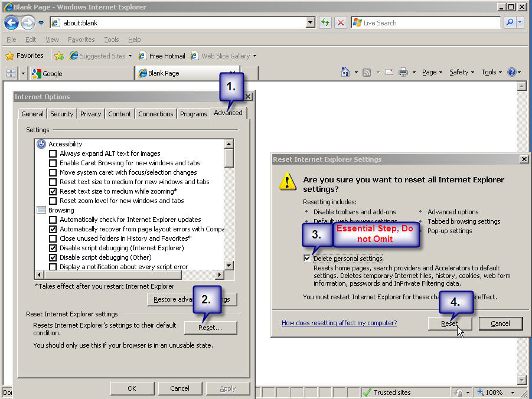Open the zoom level 100% dropdown arrow
The image size is (532, 399).
coord(513,393)
